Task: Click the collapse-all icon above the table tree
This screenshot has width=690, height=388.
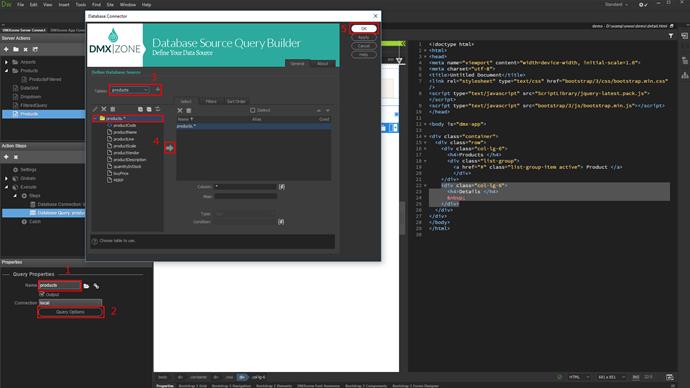Action: coord(149,109)
